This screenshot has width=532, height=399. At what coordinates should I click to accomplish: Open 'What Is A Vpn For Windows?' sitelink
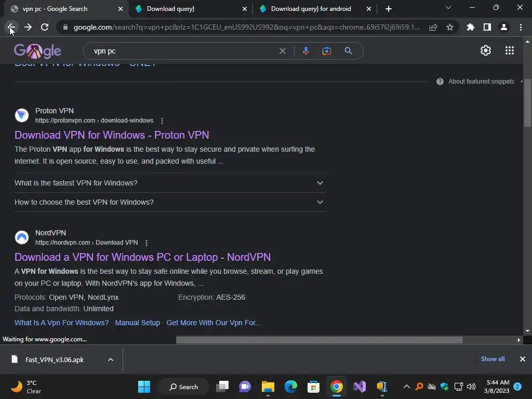(x=61, y=323)
